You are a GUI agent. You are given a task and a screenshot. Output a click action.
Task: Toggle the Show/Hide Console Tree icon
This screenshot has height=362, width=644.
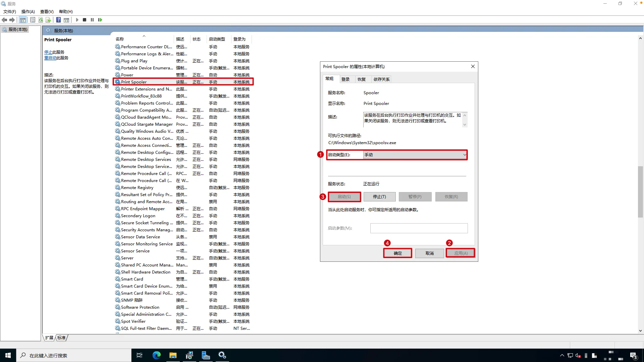(22, 20)
